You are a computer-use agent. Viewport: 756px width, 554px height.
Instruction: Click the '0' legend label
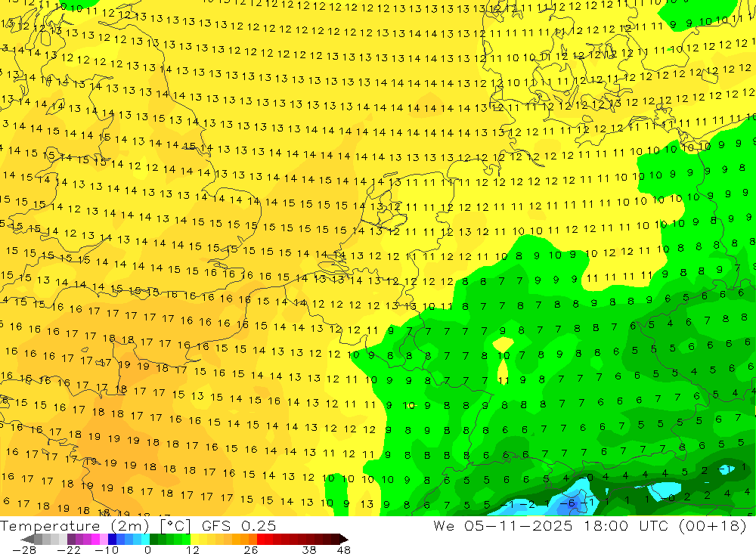click(x=148, y=550)
